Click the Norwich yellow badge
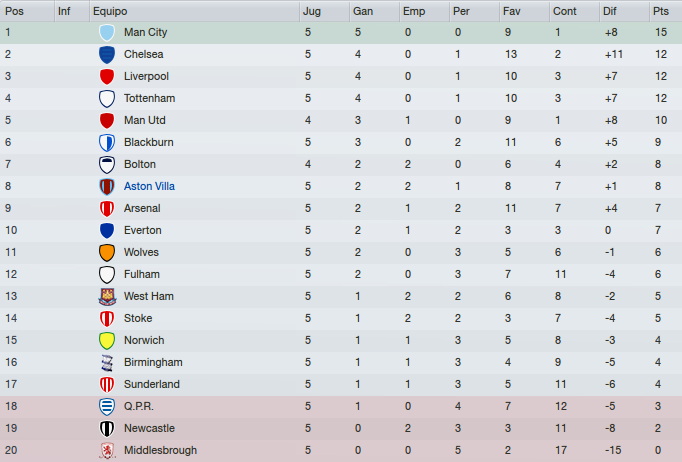682x462 pixels. [x=107, y=340]
